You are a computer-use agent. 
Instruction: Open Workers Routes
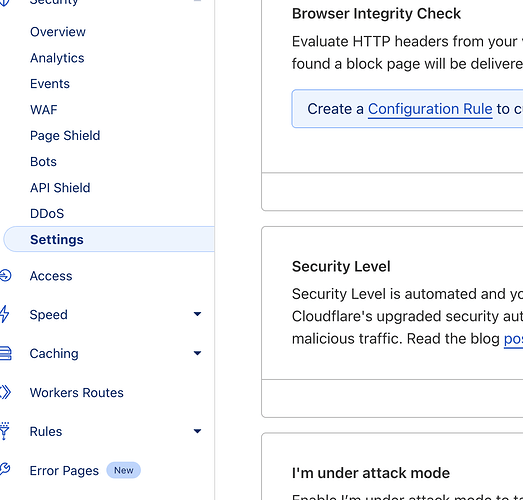[76, 393]
